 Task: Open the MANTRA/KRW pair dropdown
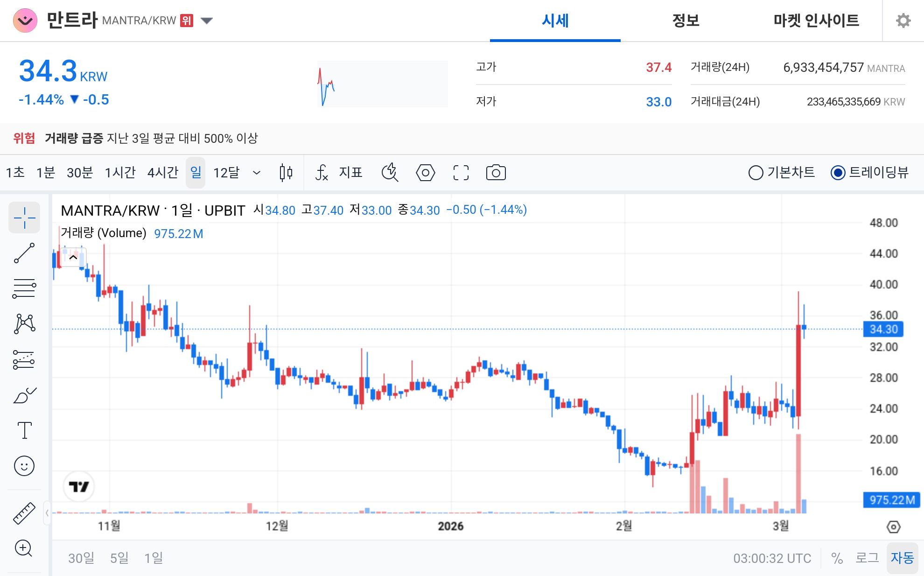coord(207,21)
